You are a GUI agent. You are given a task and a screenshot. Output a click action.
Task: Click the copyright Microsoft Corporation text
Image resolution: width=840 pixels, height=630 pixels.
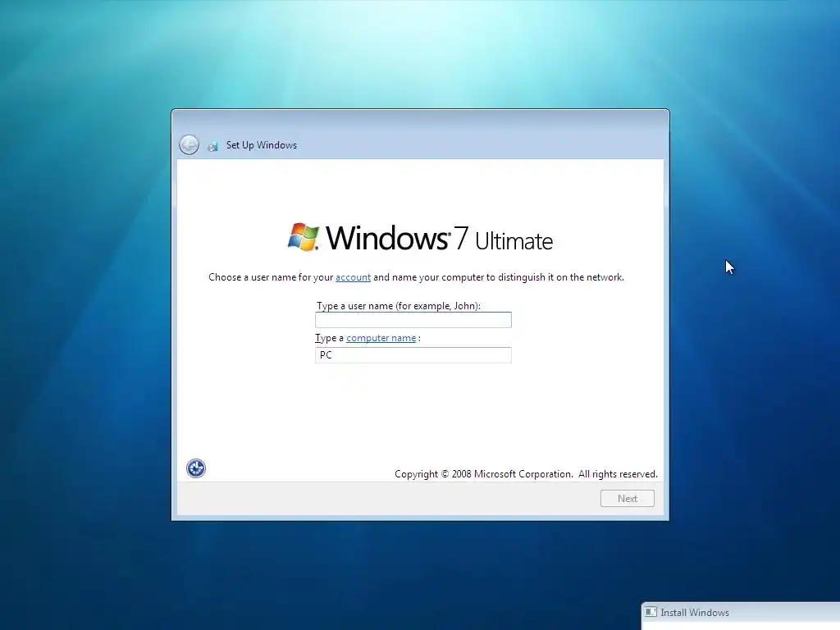tap(526, 474)
